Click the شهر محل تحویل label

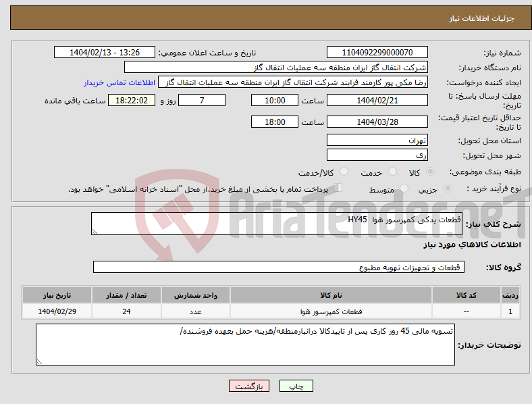tap(492, 155)
